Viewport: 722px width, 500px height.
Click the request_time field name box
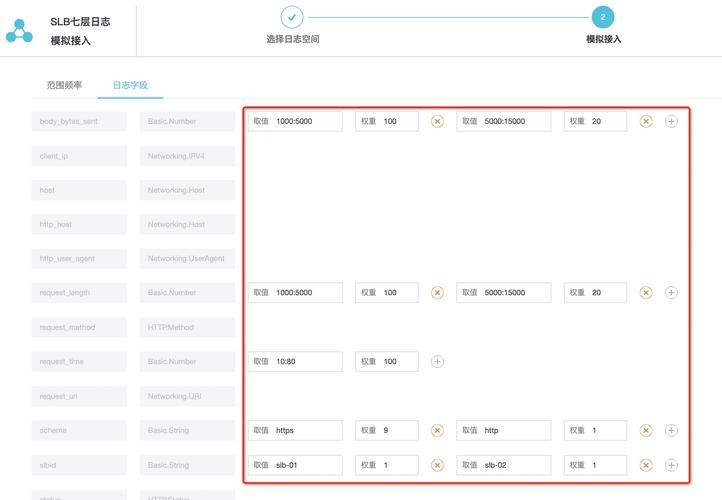pyautogui.click(x=79, y=361)
